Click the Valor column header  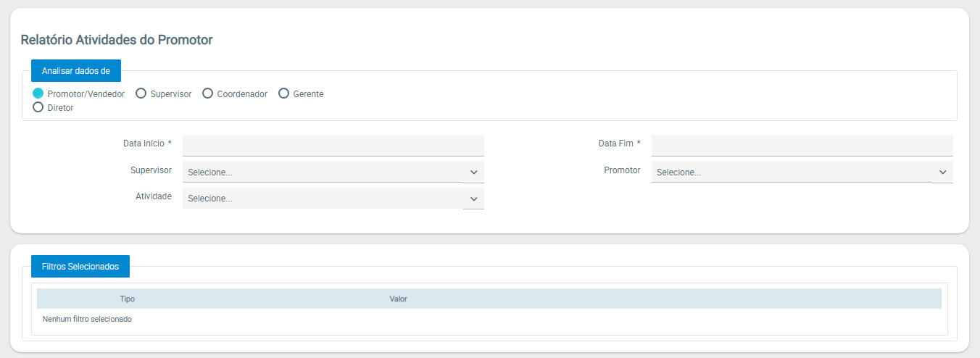pos(398,299)
